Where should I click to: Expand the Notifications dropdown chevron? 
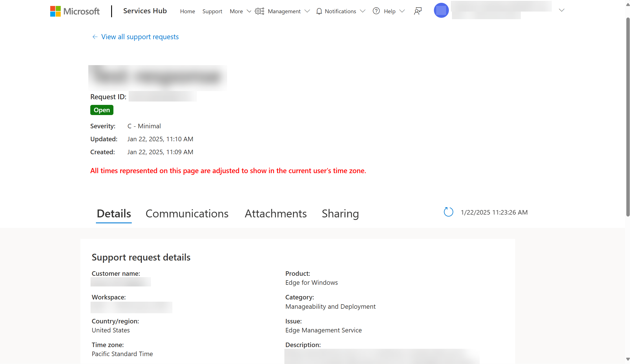363,11
